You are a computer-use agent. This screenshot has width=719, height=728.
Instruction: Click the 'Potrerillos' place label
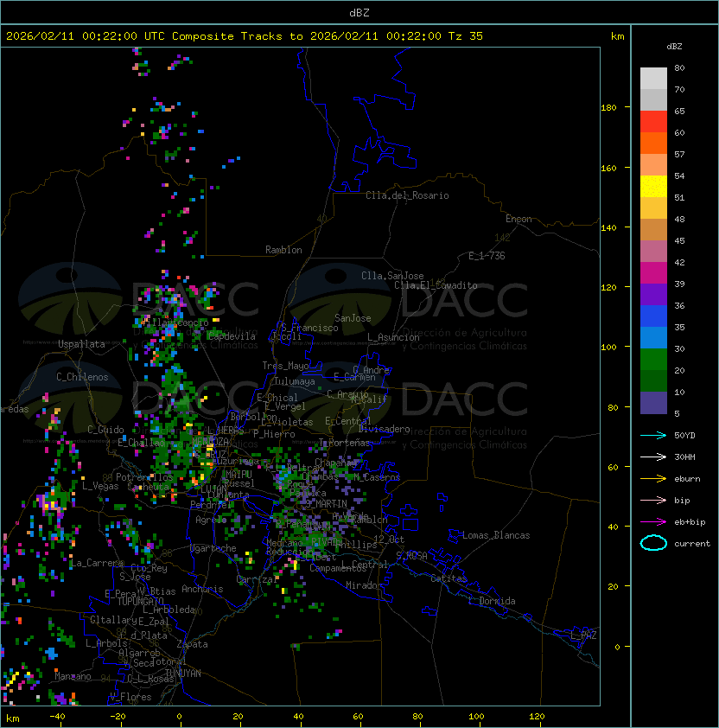point(144,477)
